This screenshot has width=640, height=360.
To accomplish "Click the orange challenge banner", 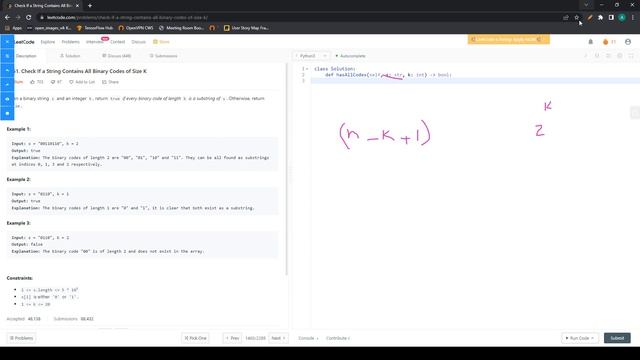I will click(509, 39).
